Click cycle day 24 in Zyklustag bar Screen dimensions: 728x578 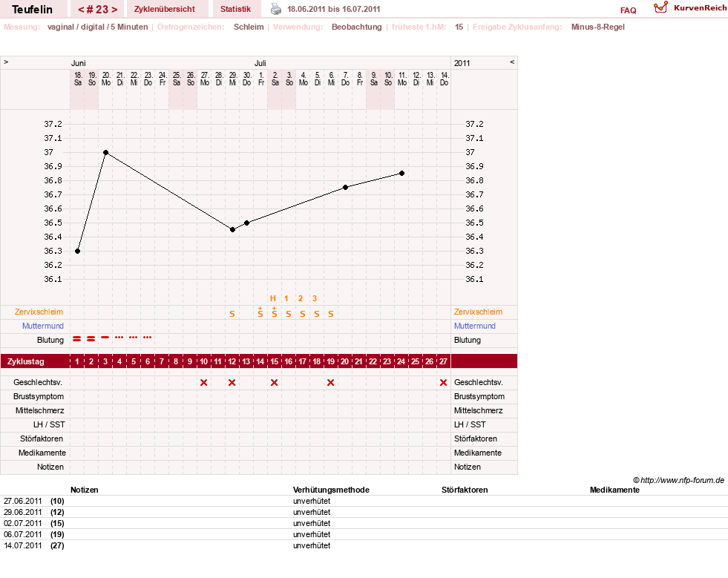(401, 361)
